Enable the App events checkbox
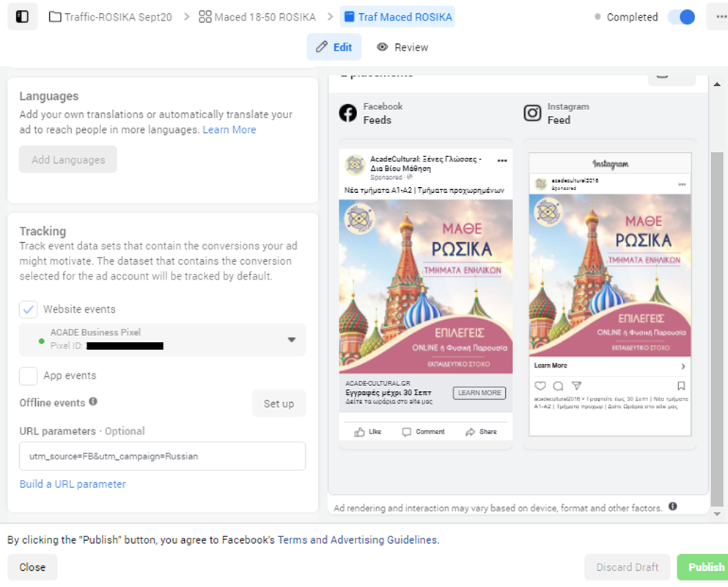728x587 pixels. click(x=29, y=376)
